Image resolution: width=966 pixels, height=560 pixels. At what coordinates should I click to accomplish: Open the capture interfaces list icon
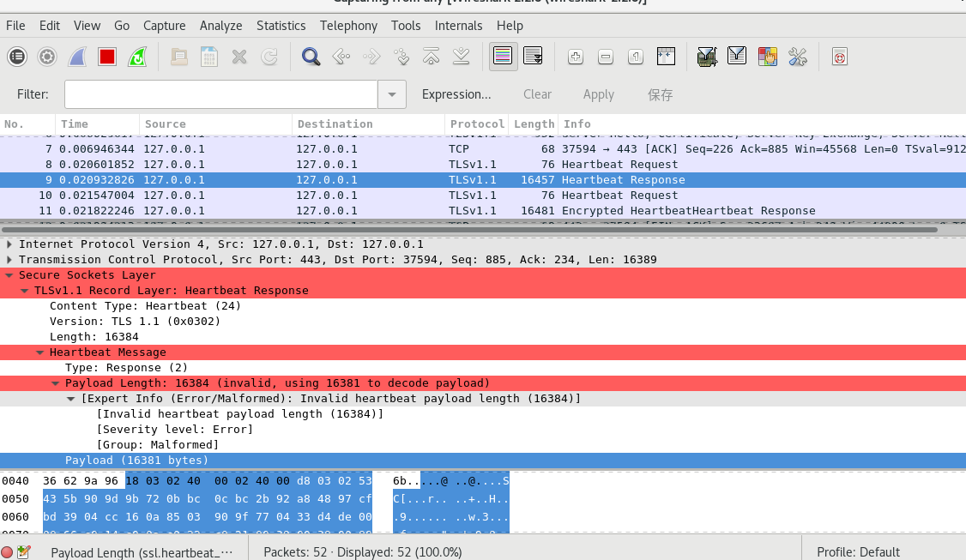pos(17,57)
